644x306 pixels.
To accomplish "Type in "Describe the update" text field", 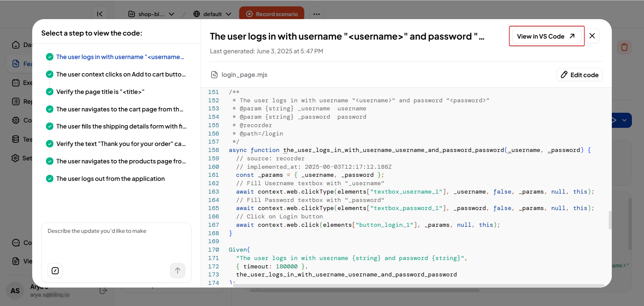I will (116, 242).
